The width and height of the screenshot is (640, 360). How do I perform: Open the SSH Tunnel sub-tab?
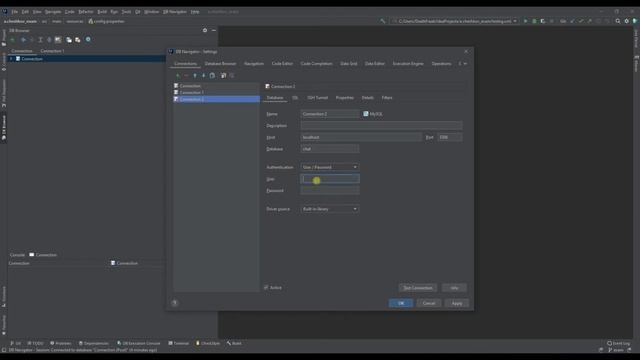click(318, 98)
